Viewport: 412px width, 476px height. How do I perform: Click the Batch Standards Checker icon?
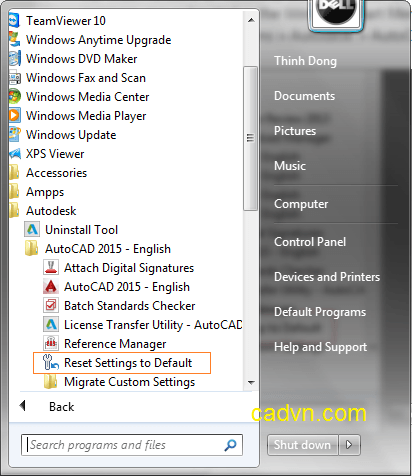[x=51, y=306]
